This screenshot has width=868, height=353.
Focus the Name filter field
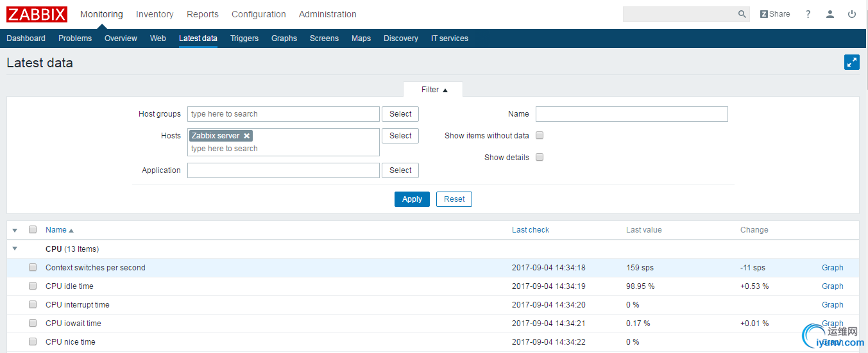point(632,114)
